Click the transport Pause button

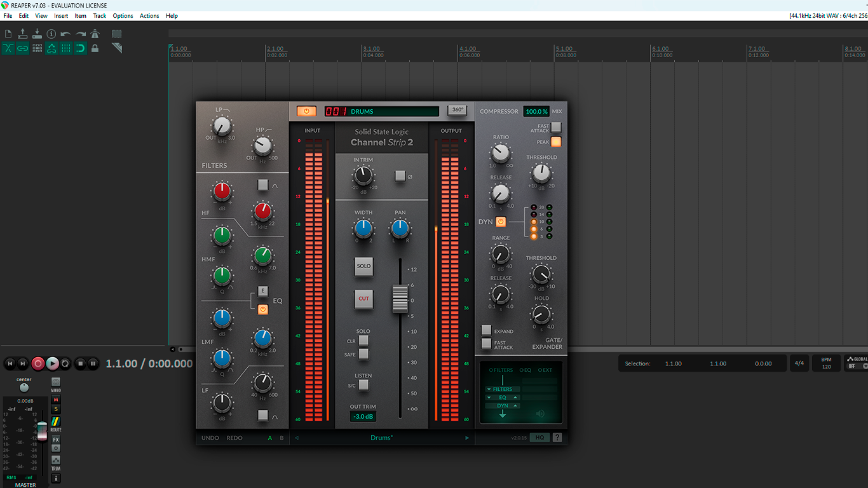click(x=93, y=363)
